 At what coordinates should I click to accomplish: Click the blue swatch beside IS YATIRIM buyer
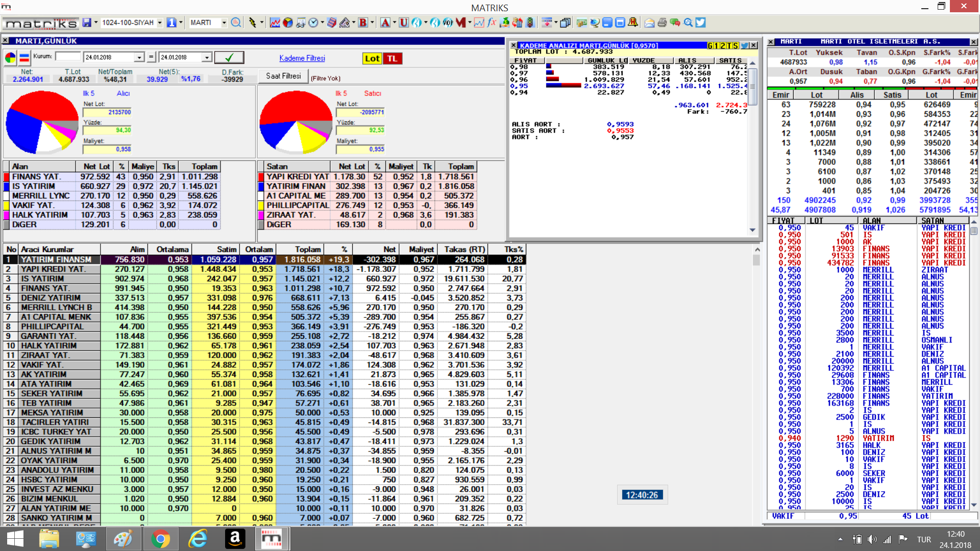pos(6,186)
